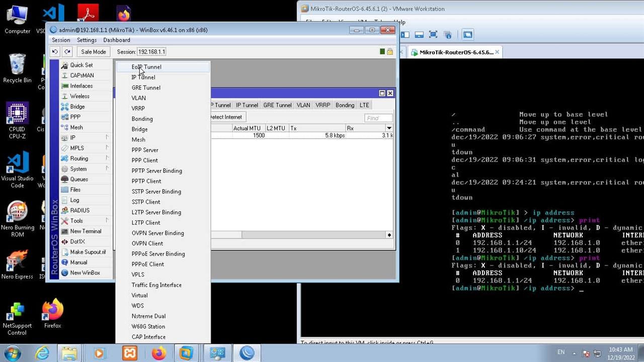
Task: Click the Redo arrow in WinBox toolbar
Action: [67, 52]
